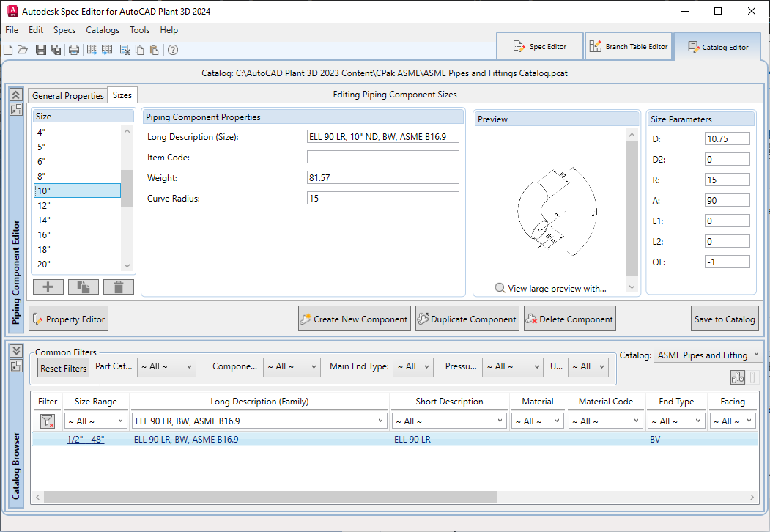Open a catalog file using the folder icon
This screenshot has width=770, height=532.
tap(23, 50)
